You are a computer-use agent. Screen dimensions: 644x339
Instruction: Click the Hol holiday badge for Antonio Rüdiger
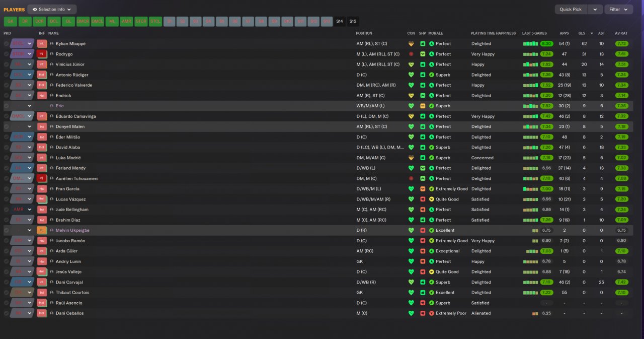[42, 75]
